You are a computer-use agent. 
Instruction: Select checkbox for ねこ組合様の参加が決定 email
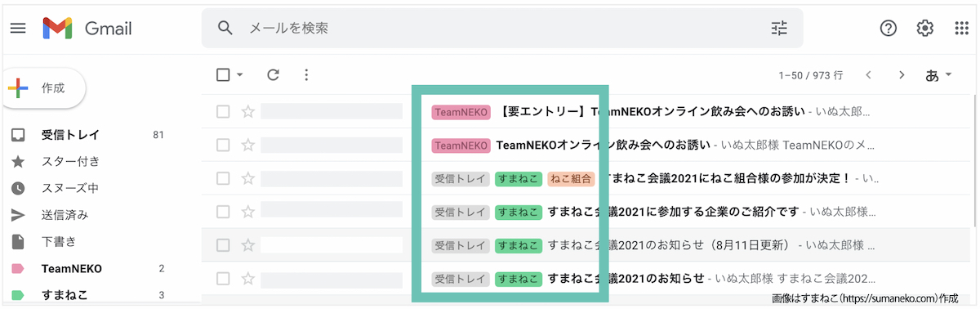click(x=223, y=178)
